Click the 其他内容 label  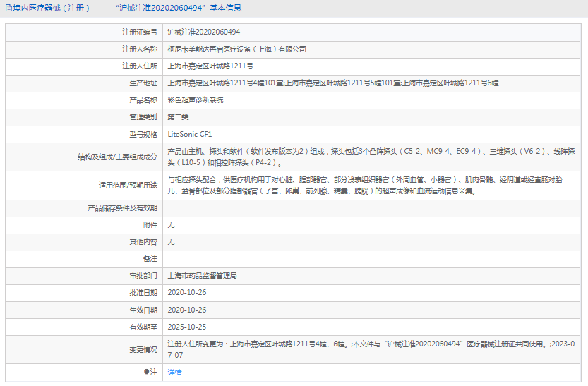(143, 242)
